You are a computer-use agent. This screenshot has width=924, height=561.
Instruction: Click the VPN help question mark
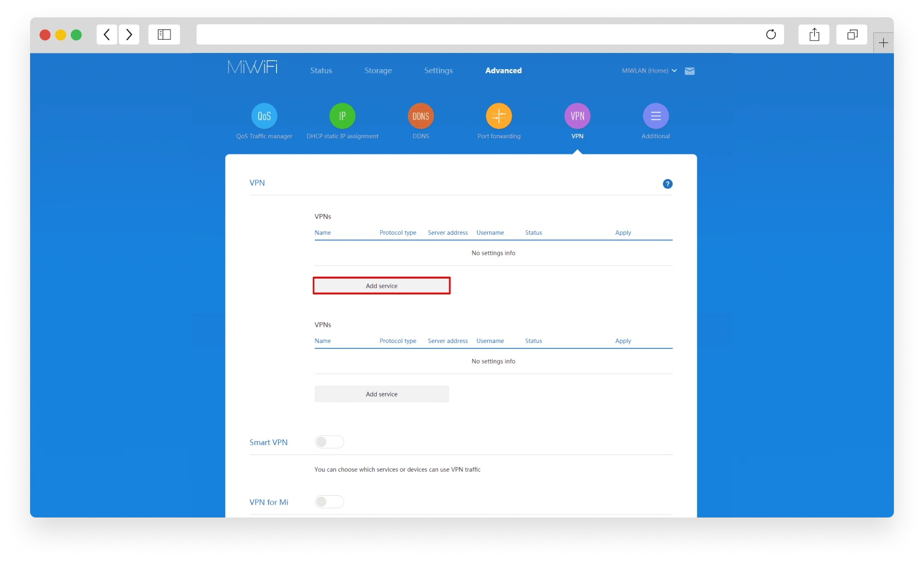[x=667, y=183]
